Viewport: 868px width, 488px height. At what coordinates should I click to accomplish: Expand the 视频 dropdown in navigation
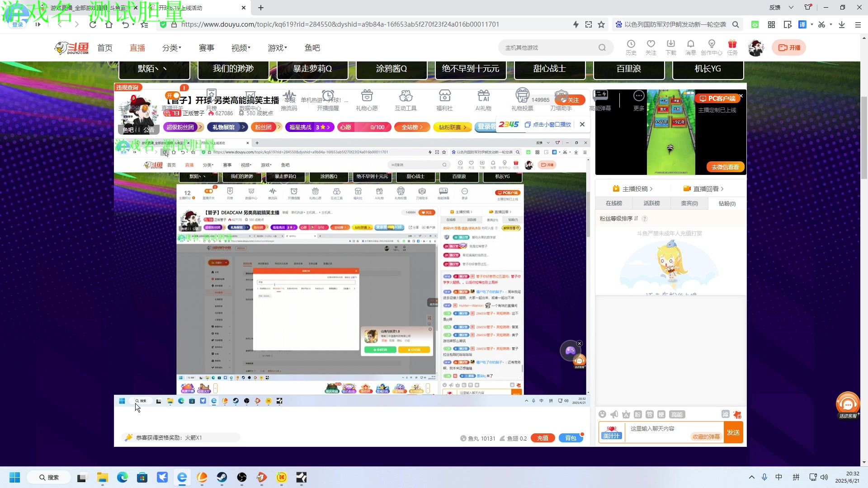241,48
